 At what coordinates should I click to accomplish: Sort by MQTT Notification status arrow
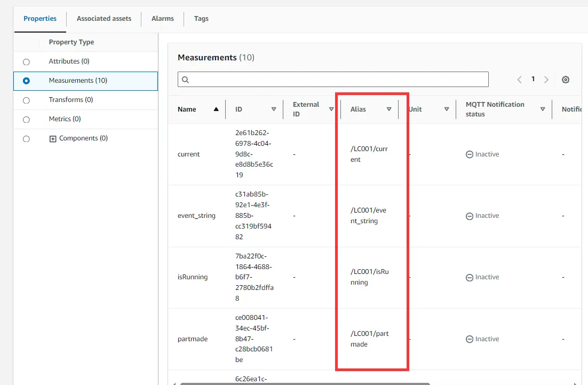543,109
